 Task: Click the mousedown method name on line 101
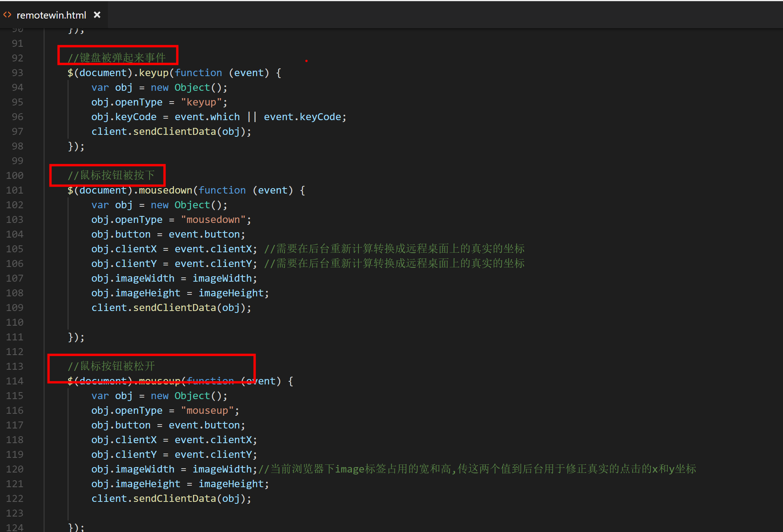pos(165,190)
